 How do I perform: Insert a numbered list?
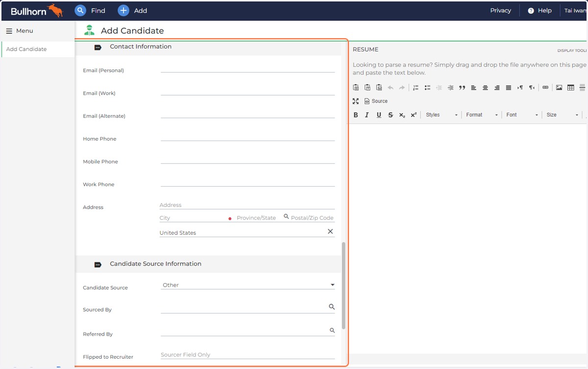[416, 88]
